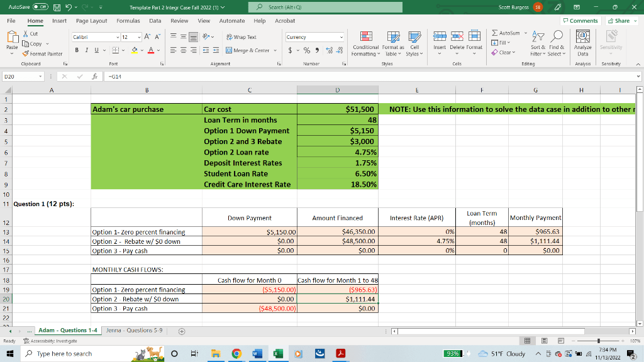The height and width of the screenshot is (362, 644).
Task: Apply percent style format
Action: pyautogui.click(x=307, y=50)
